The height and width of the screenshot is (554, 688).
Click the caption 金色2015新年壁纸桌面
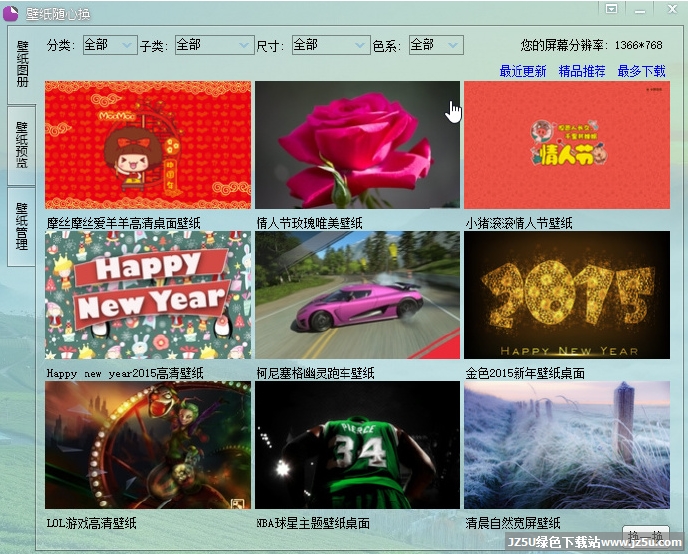tap(525, 373)
